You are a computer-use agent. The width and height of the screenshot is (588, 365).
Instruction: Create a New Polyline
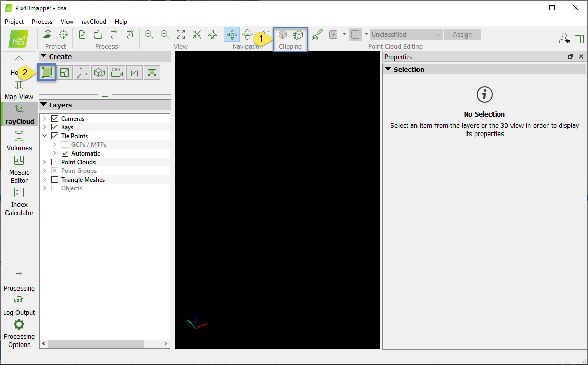click(135, 72)
